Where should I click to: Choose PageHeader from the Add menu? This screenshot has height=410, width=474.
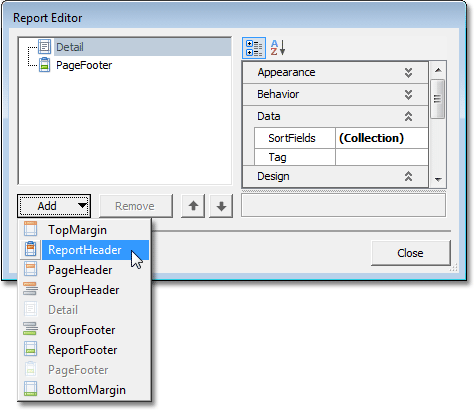(x=80, y=270)
